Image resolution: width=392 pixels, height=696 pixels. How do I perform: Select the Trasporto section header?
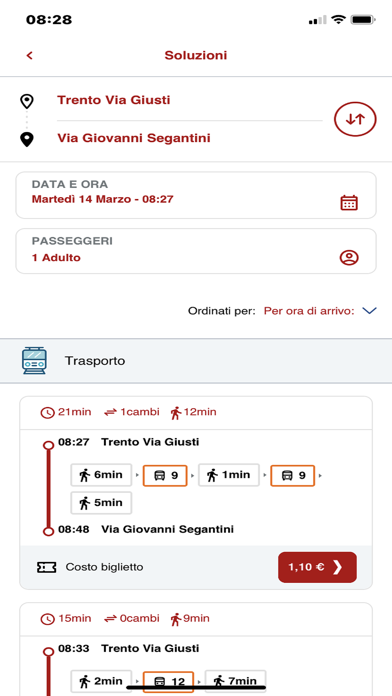pyautogui.click(x=196, y=360)
